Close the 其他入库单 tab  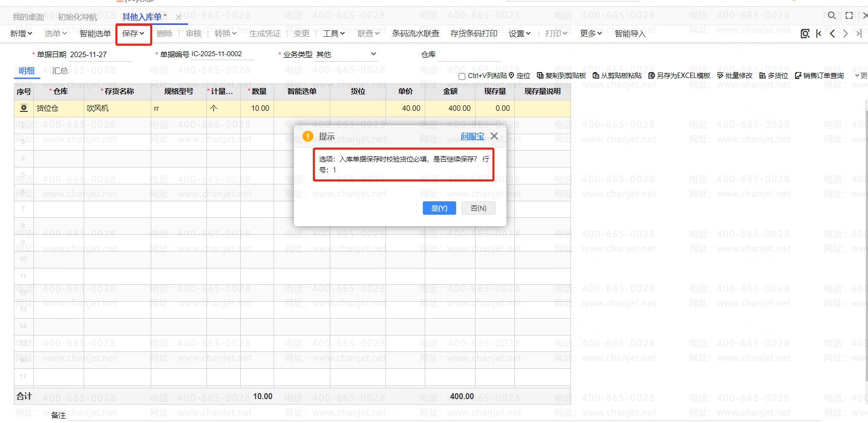pyautogui.click(x=179, y=17)
